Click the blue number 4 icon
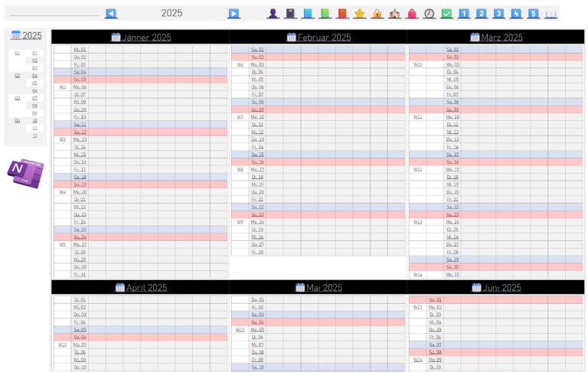The width and height of the screenshot is (588, 372). 516,14
